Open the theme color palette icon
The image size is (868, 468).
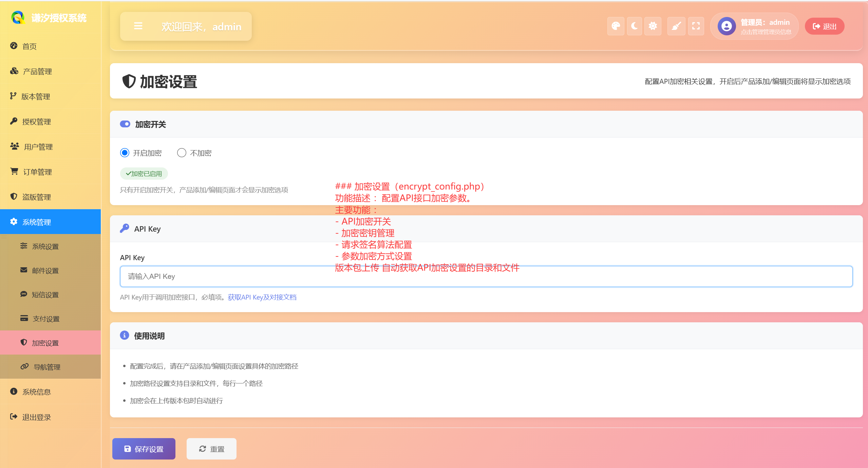click(616, 26)
